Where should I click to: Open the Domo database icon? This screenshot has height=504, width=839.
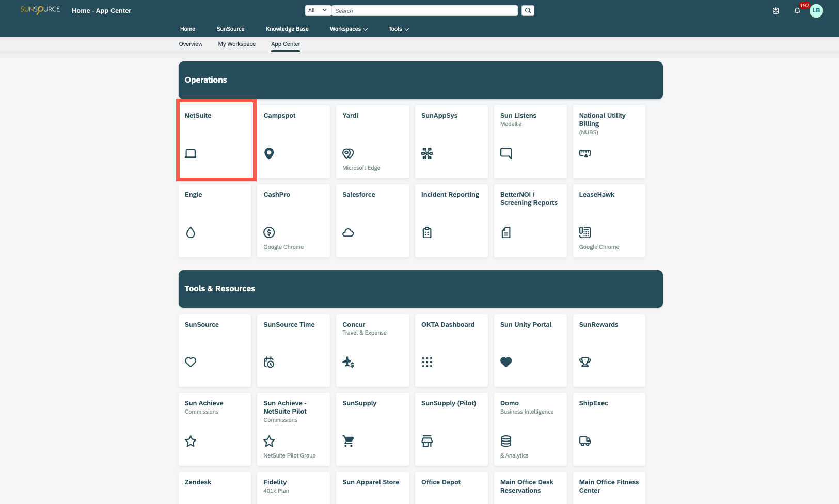[x=506, y=441]
